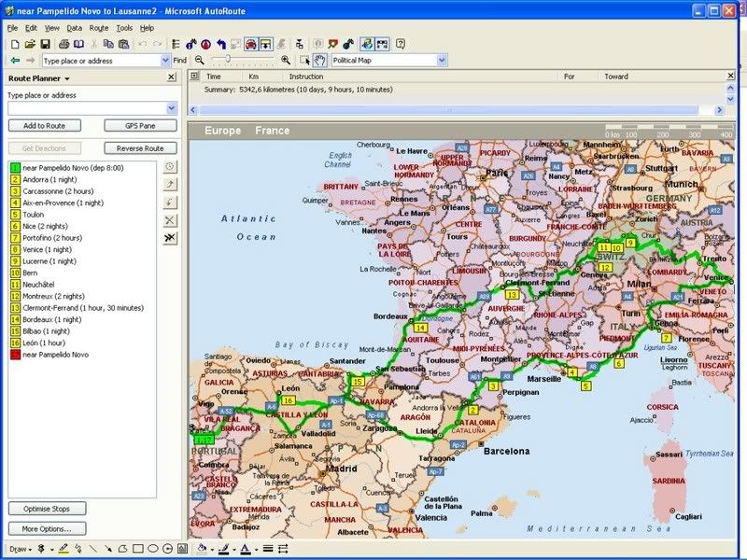Open More Options for the route

47,528
